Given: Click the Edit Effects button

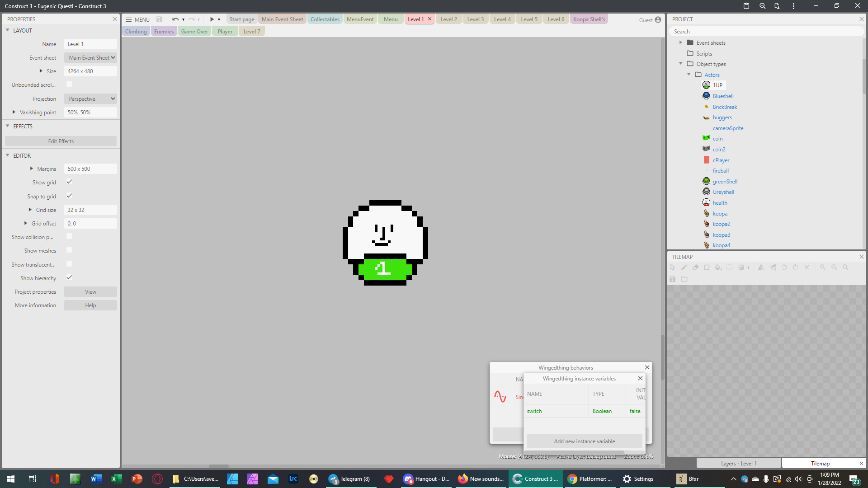Looking at the screenshot, I should click(61, 141).
